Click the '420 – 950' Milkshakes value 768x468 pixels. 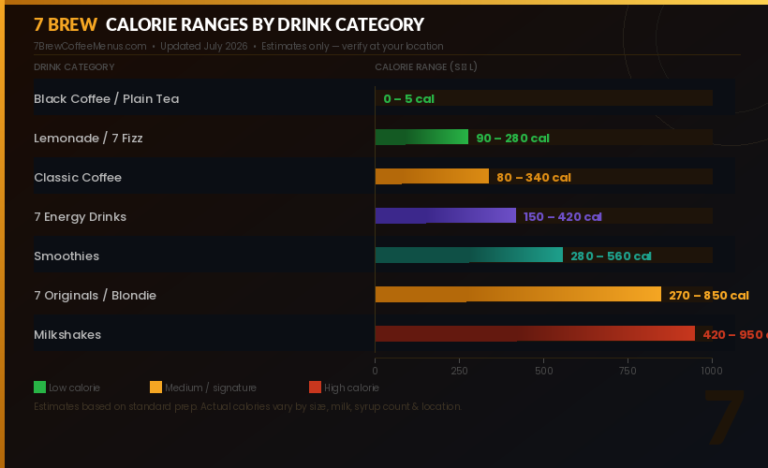735,334
